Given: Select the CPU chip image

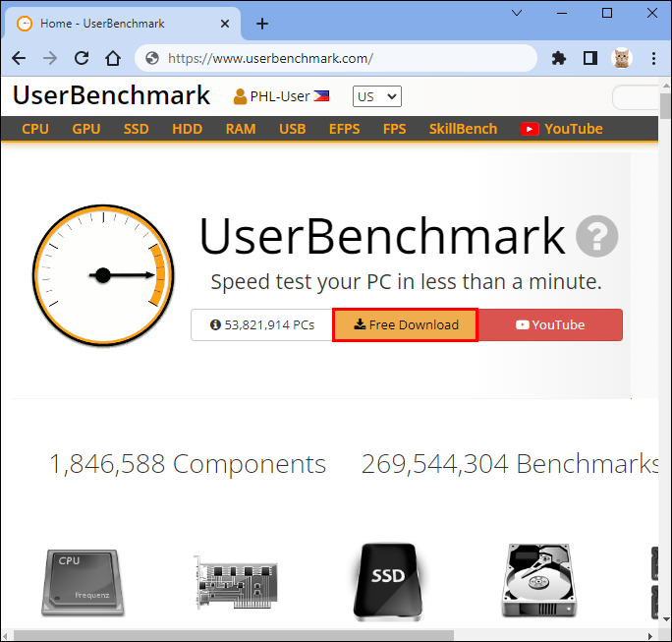Looking at the screenshot, I should pos(83,582).
